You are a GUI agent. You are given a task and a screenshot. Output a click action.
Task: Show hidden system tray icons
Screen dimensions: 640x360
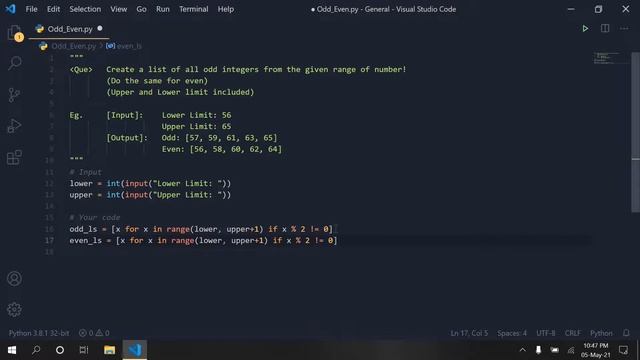point(522,350)
